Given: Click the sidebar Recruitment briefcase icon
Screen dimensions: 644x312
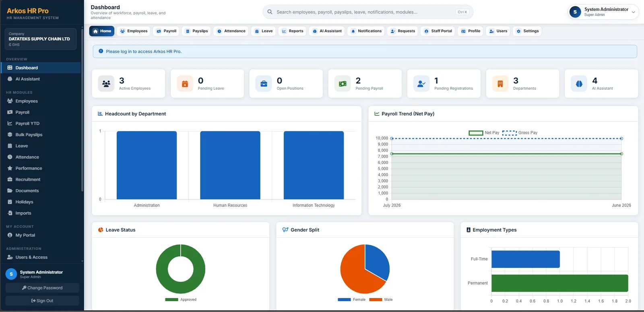Looking at the screenshot, I should 10,179.
